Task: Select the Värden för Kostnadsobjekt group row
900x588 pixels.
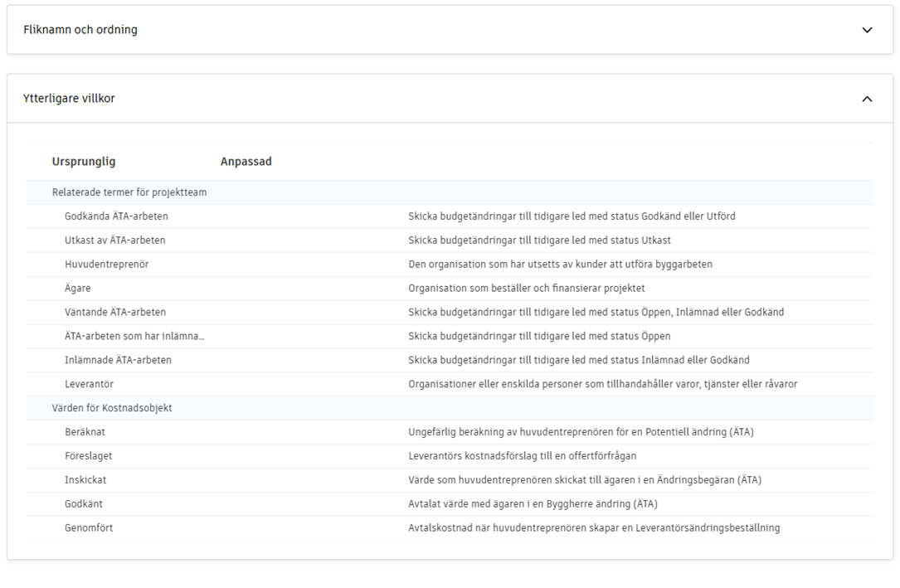Action: pyautogui.click(x=112, y=408)
